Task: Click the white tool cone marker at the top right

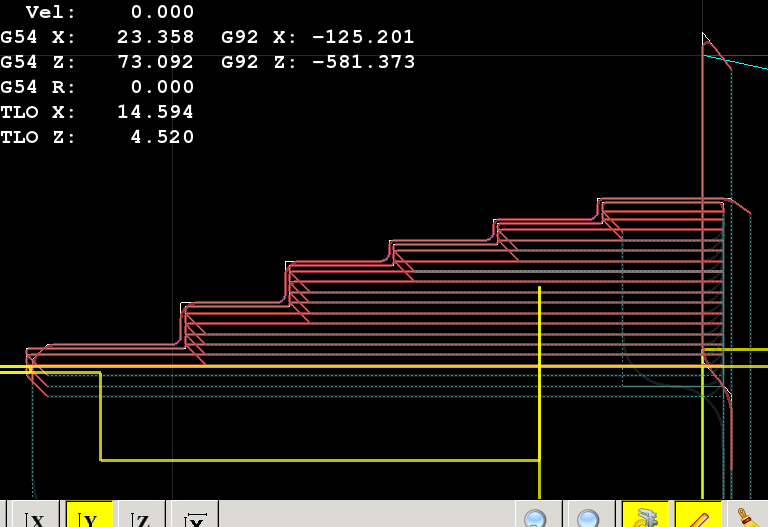Action: [708, 43]
